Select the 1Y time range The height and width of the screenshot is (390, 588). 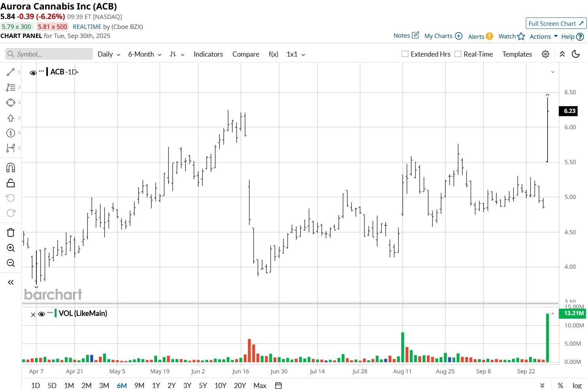click(156, 385)
